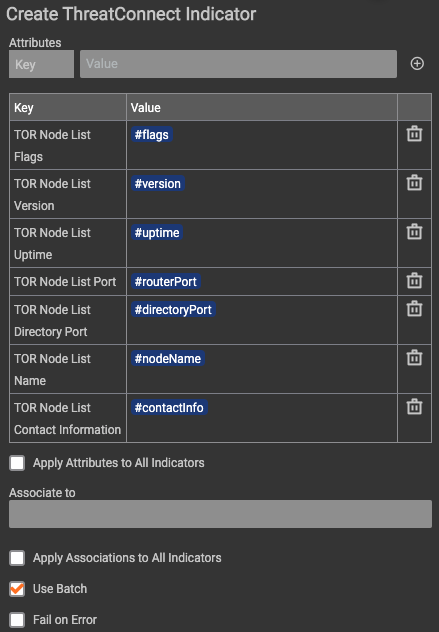Click the add attribute plus icon

(417, 64)
